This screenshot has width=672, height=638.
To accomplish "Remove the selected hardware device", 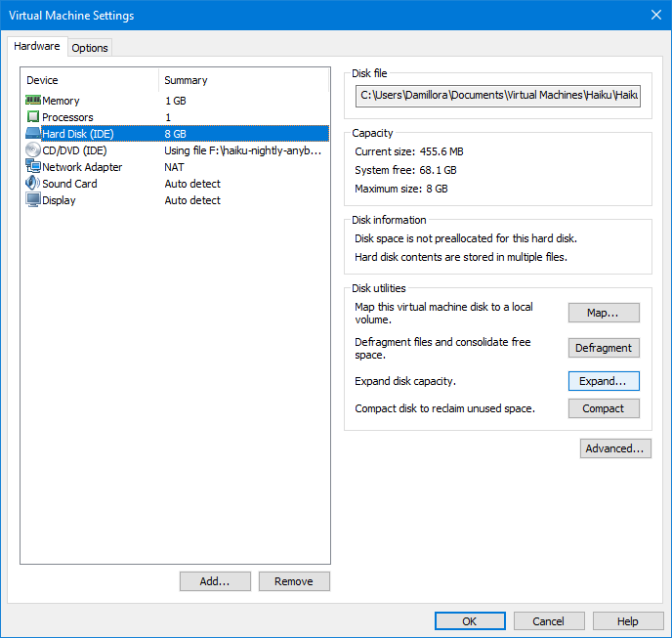I will click(x=293, y=581).
